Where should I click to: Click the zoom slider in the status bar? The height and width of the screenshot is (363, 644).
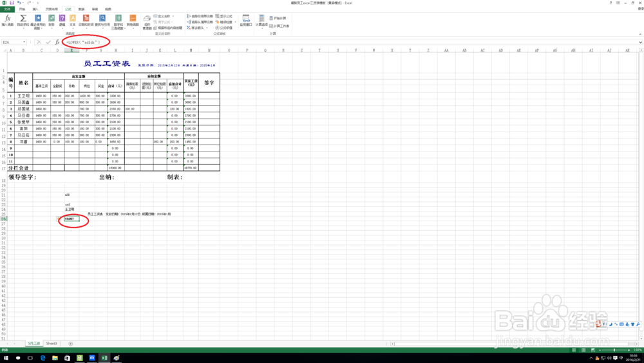coord(614,350)
